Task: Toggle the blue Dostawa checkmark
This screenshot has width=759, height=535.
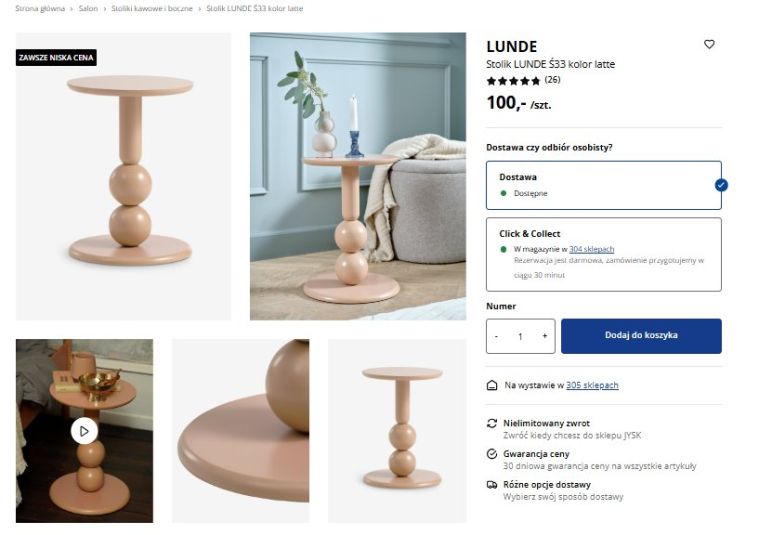Action: tap(721, 185)
